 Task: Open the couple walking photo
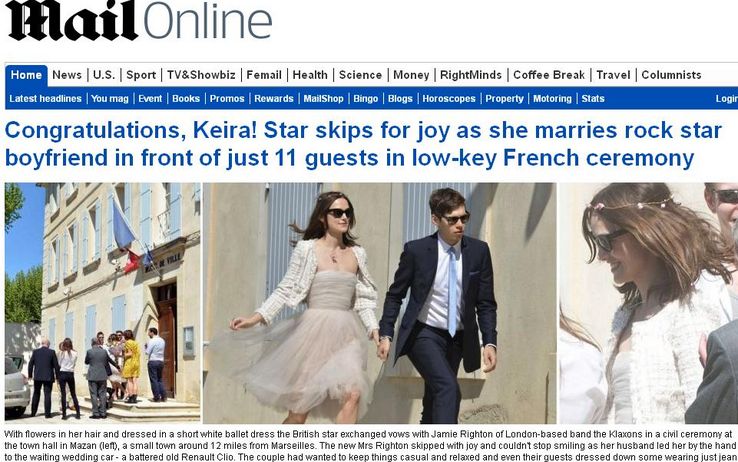click(380, 303)
